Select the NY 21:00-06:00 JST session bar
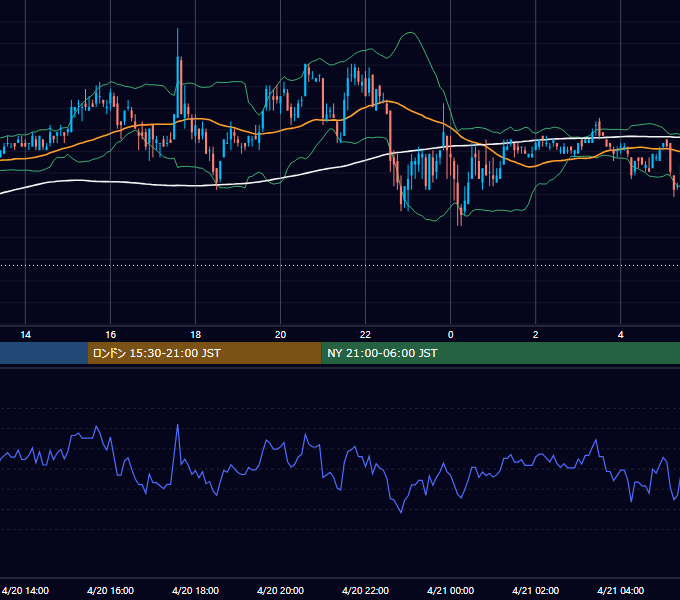The width and height of the screenshot is (680, 600). point(500,353)
